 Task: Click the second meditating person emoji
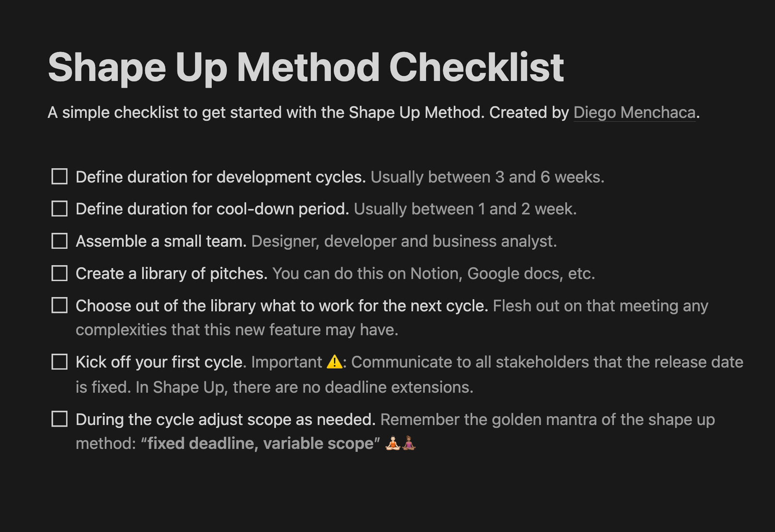(409, 443)
